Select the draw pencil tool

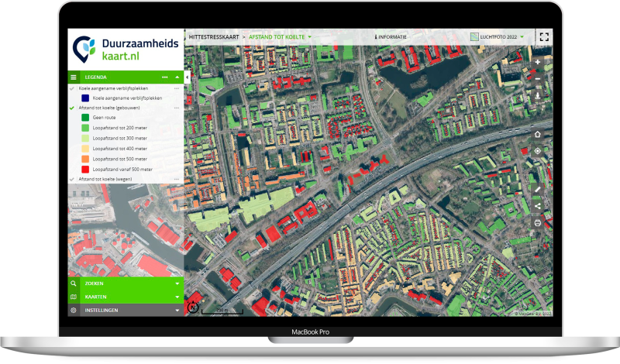pos(537,188)
